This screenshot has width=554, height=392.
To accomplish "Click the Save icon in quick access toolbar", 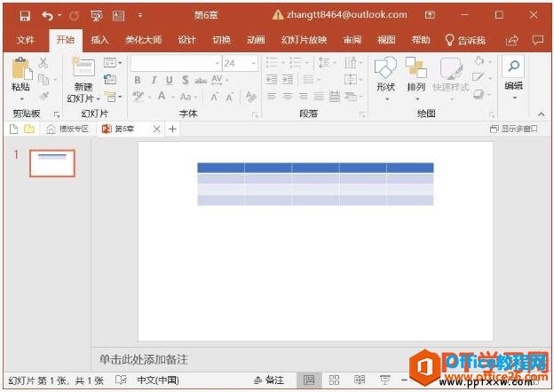I will [25, 16].
